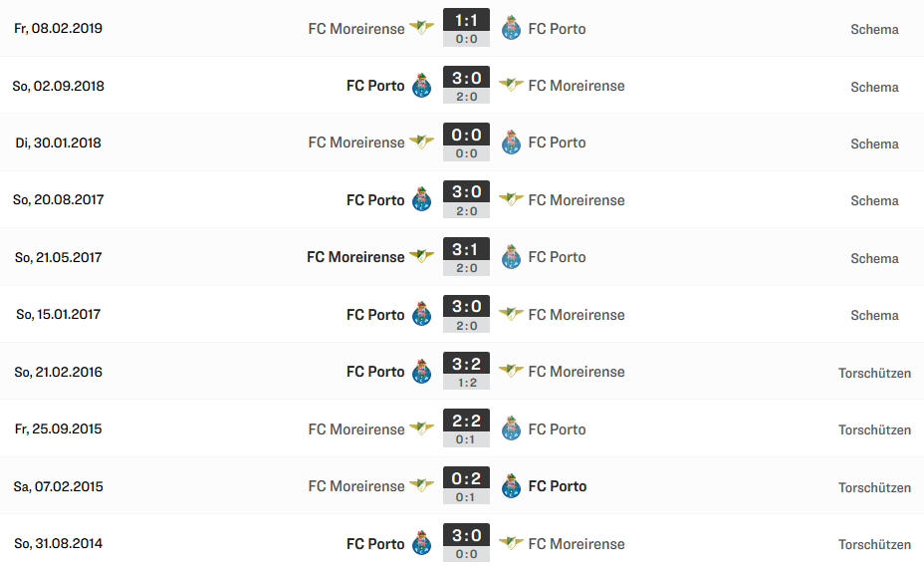Click FC Porto crest in 21.05.2017 match
This screenshot has height=566, width=924.
(511, 257)
